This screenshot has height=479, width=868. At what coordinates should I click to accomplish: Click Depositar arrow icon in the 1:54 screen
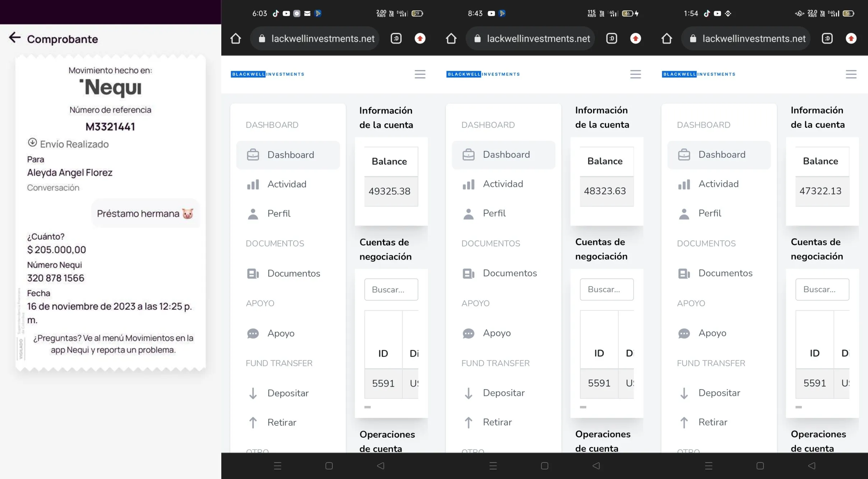point(684,393)
